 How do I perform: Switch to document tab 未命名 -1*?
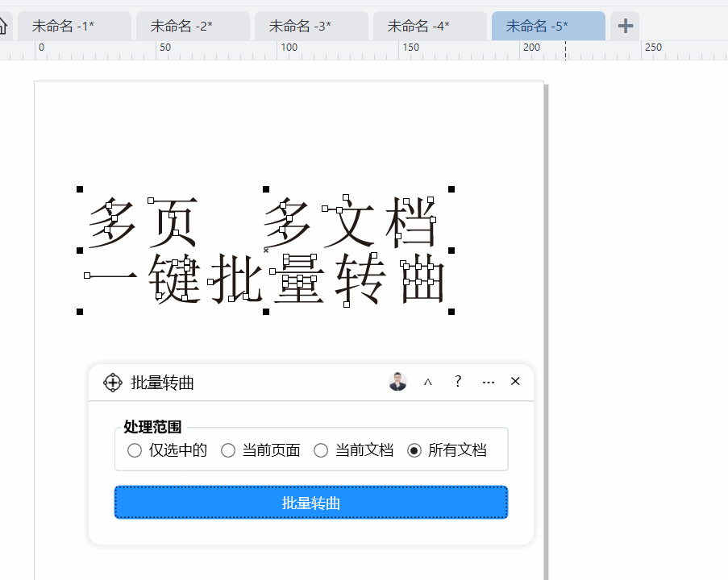point(74,26)
